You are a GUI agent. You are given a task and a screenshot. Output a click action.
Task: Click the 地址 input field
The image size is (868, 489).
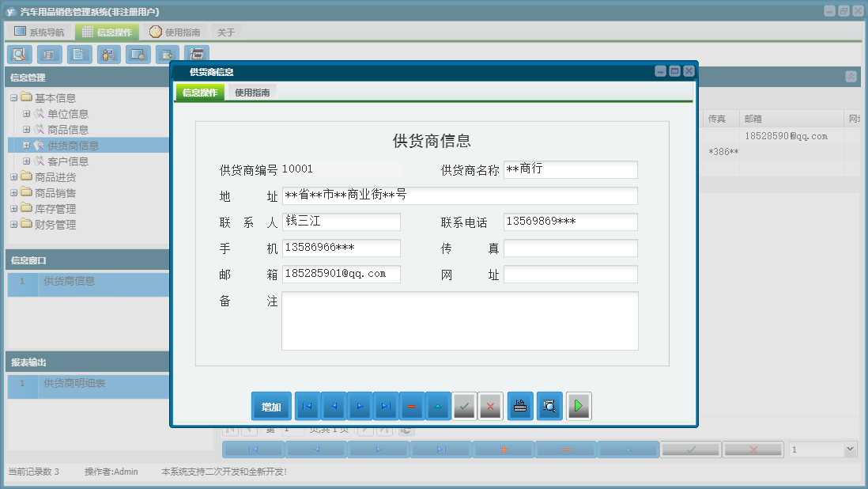point(460,195)
